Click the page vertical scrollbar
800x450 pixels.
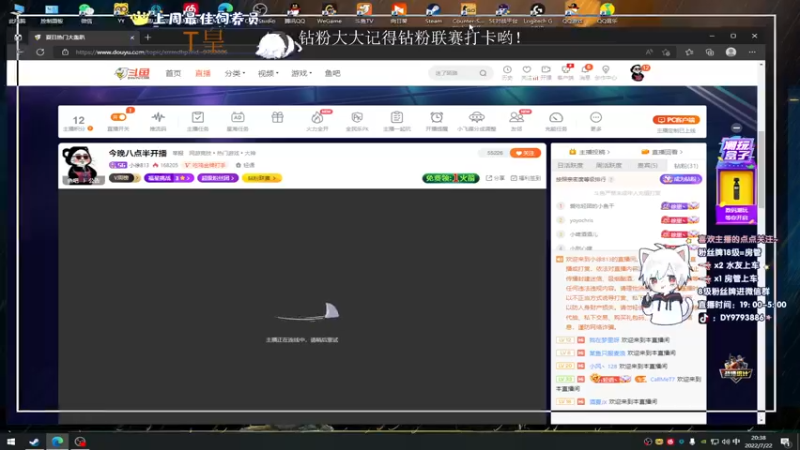click(x=761, y=168)
